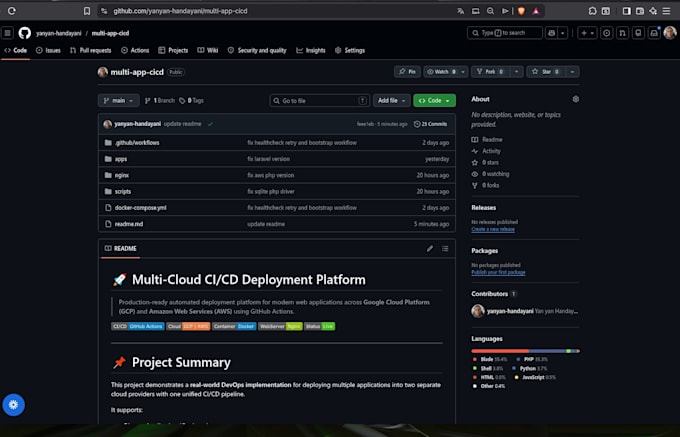Star the multi-app-cicd repository

tap(546, 72)
